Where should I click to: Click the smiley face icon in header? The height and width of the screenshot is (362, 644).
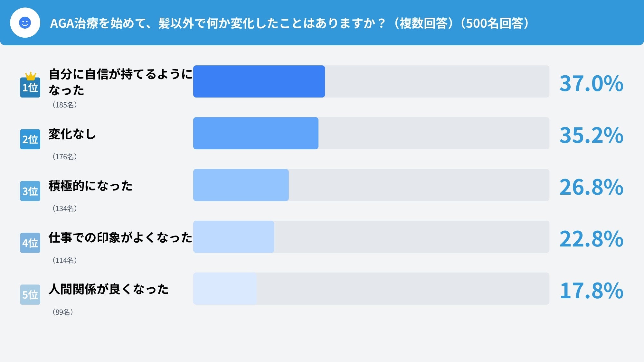tap(25, 23)
